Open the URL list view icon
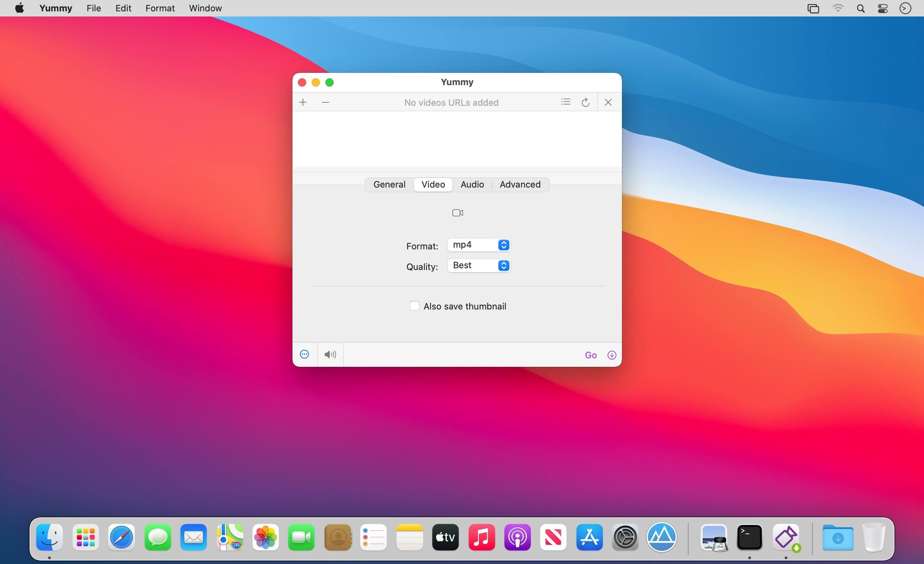 click(x=566, y=102)
